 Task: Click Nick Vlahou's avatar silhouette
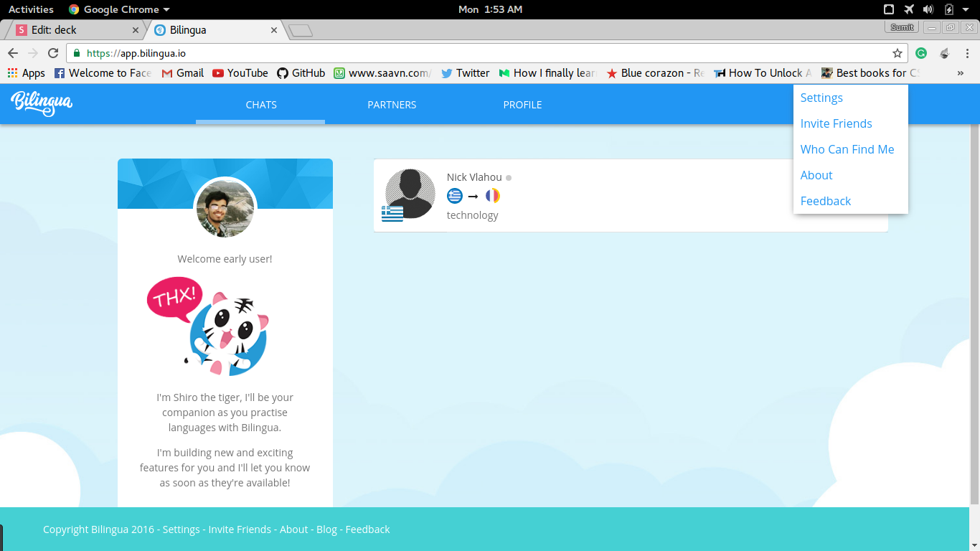click(410, 194)
